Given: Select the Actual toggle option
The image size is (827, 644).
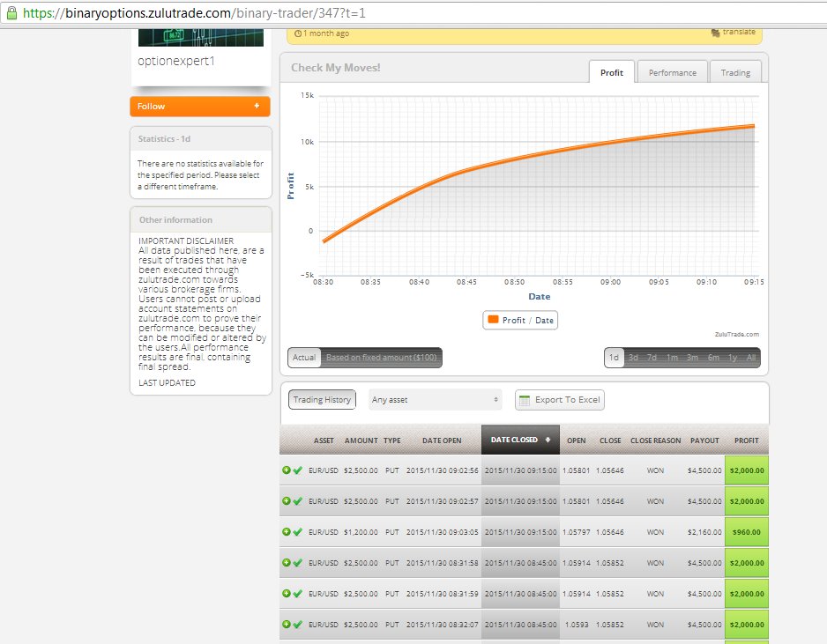Looking at the screenshot, I should 304,358.
